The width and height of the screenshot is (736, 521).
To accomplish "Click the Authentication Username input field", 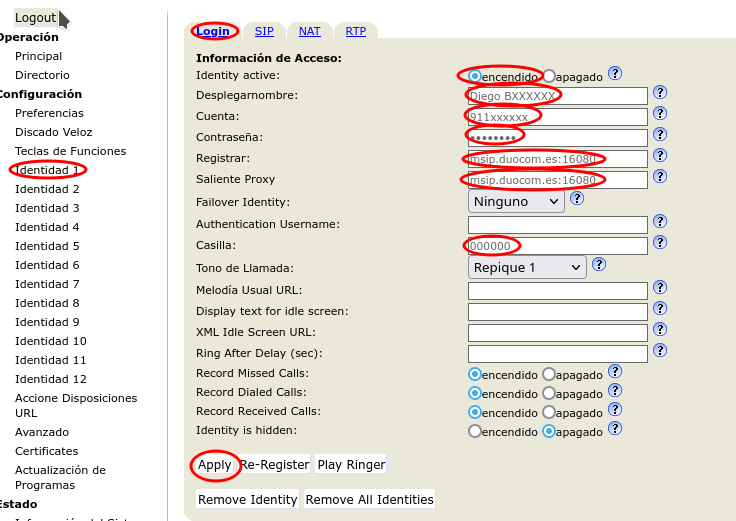I will point(558,225).
